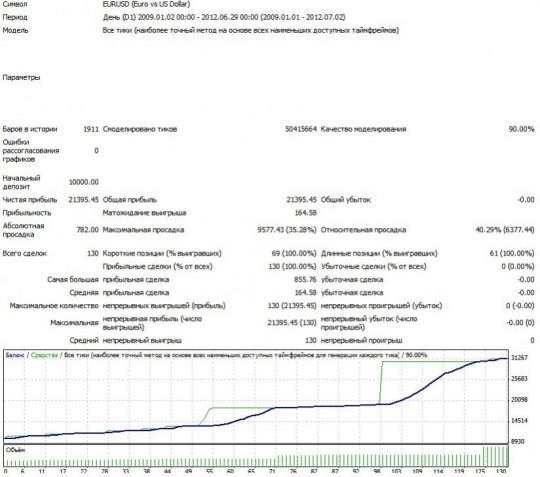Click the Баланс legend label on chart
The height and width of the screenshot is (477, 540).
[15, 355]
